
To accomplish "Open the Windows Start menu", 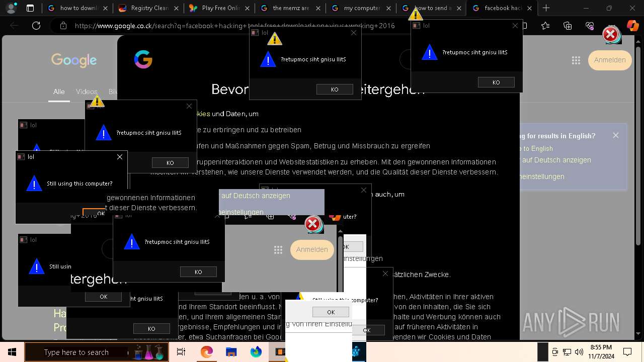I will 12,352.
